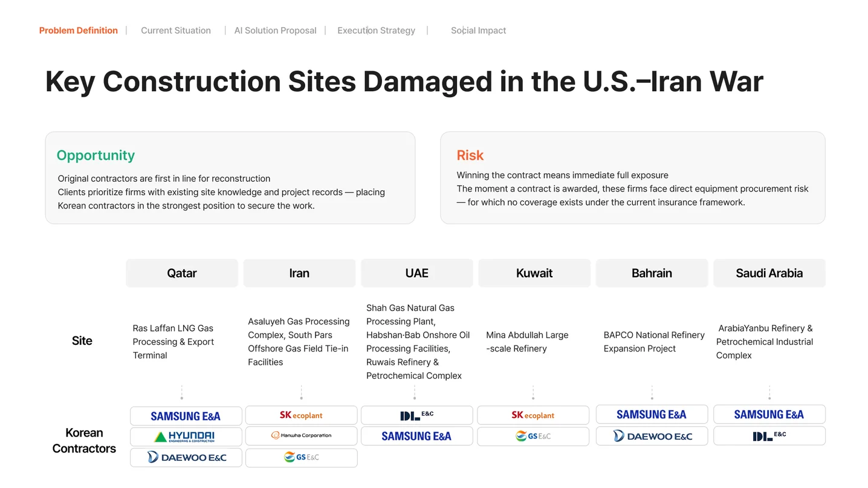Screen dimensions: 868x488
Task: Click DL E&C logo under Saudi Arabia
Action: click(769, 435)
